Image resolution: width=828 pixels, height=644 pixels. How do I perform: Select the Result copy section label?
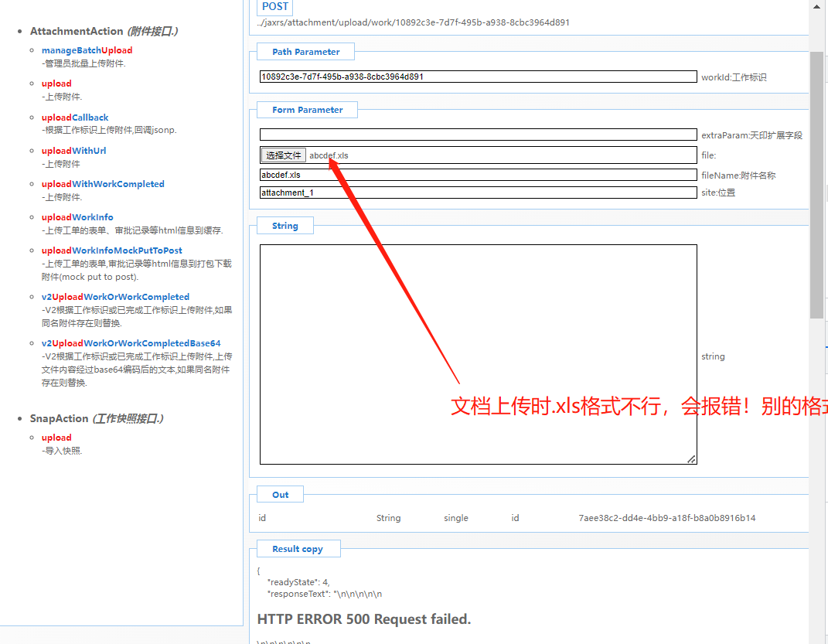(298, 549)
